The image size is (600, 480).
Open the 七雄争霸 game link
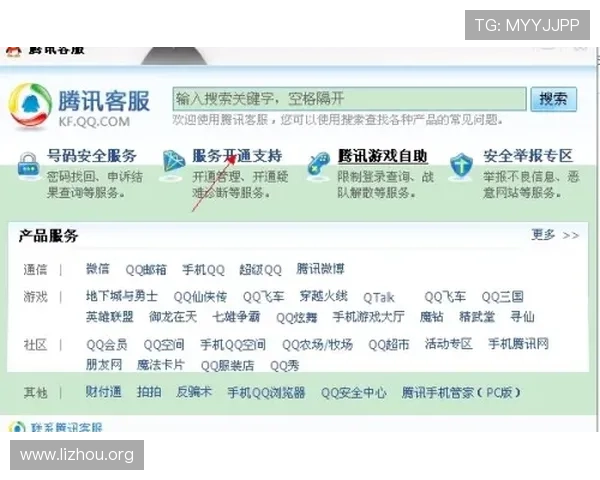click(236, 317)
